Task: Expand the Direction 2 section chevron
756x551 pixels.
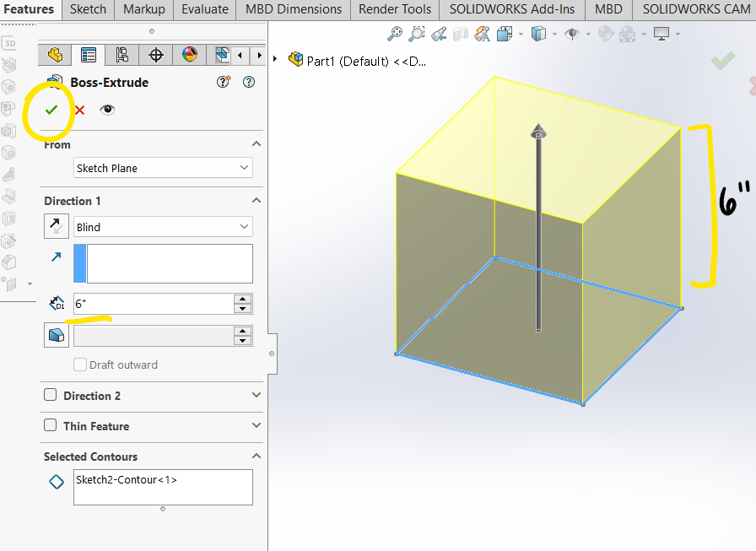Action: (x=256, y=395)
